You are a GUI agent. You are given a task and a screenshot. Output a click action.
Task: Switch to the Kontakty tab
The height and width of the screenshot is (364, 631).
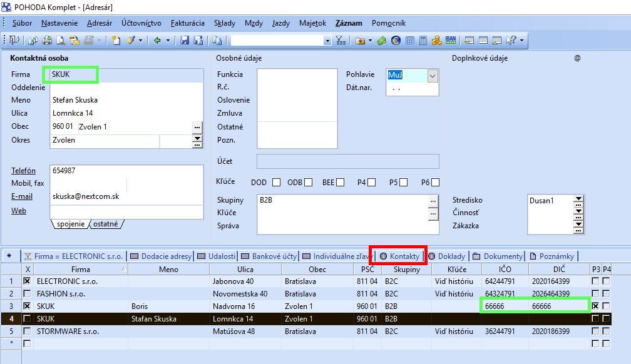click(399, 256)
